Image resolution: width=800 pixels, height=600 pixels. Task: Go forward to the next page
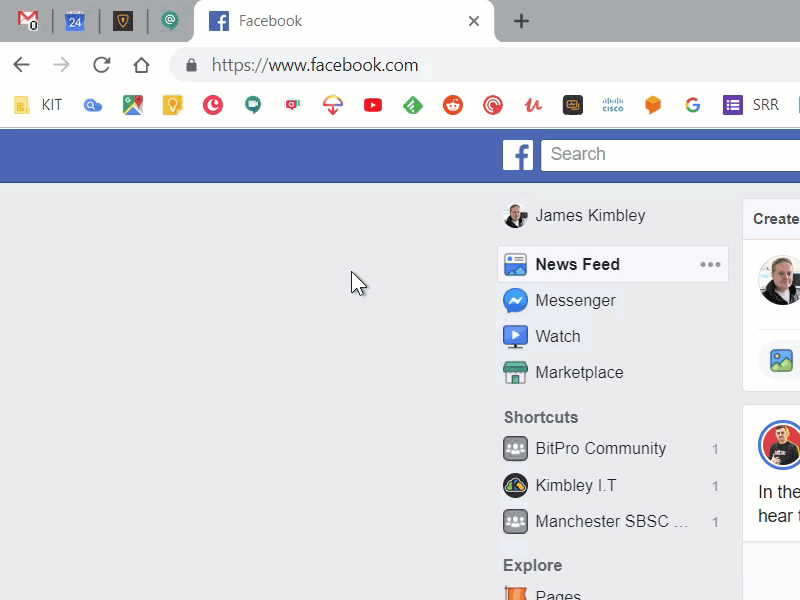click(61, 65)
